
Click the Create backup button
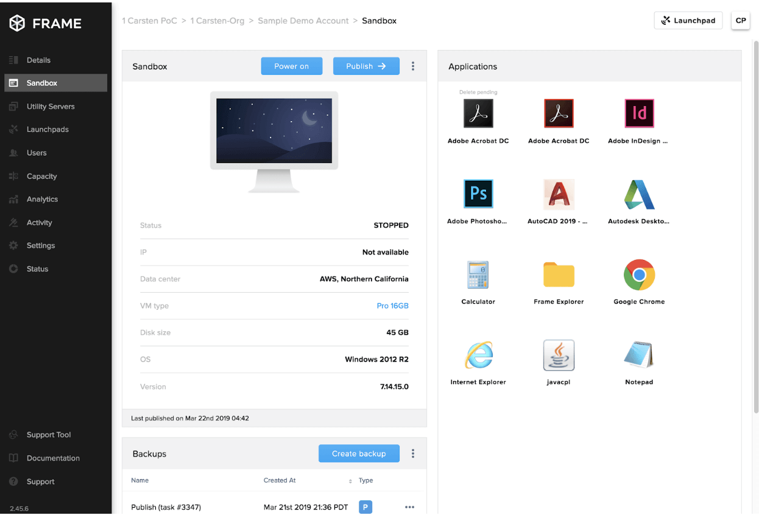coord(359,453)
